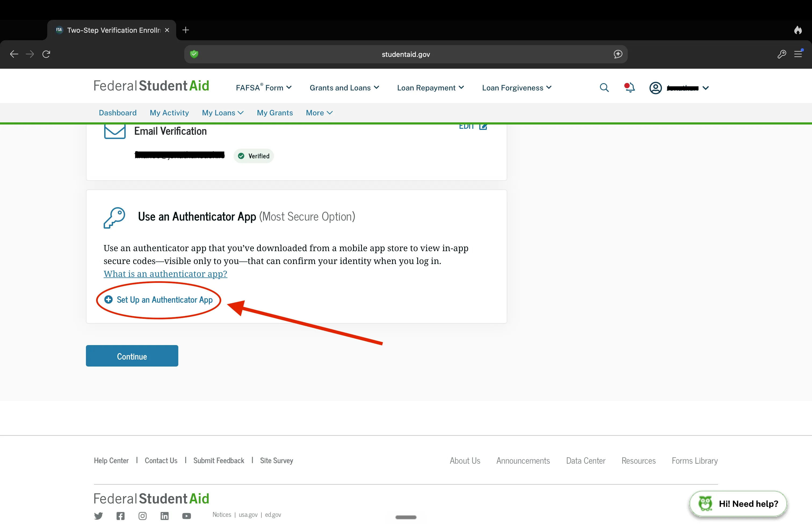Viewport: 812px width, 527px height.
Task: Open Announcements footer link
Action: pyautogui.click(x=523, y=460)
